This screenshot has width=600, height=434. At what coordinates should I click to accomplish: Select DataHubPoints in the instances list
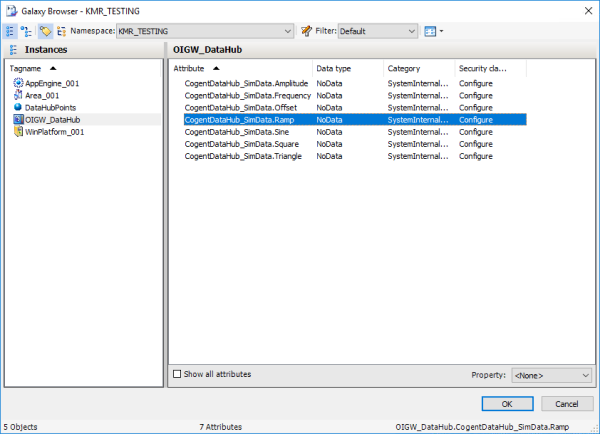coord(51,108)
